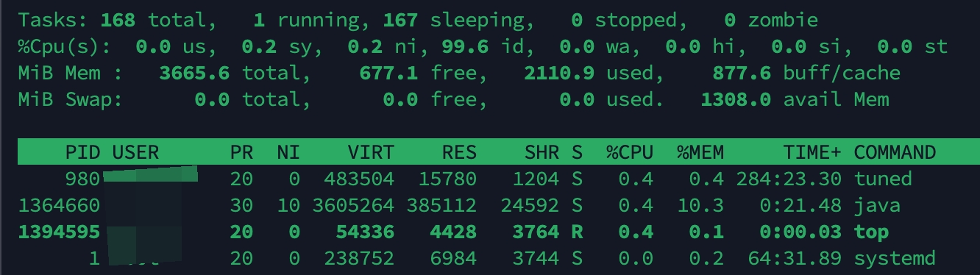Select the 3665.6 total memory value
This screenshot has width=980, height=275.
[x=194, y=73]
